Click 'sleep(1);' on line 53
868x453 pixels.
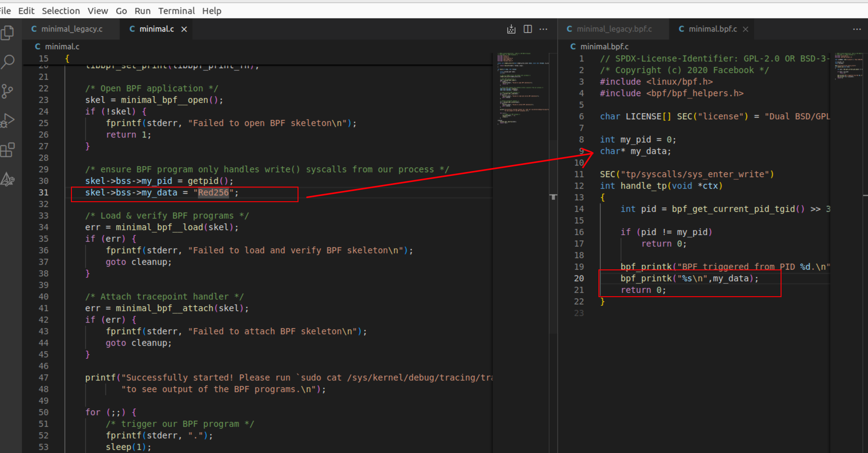[129, 447]
